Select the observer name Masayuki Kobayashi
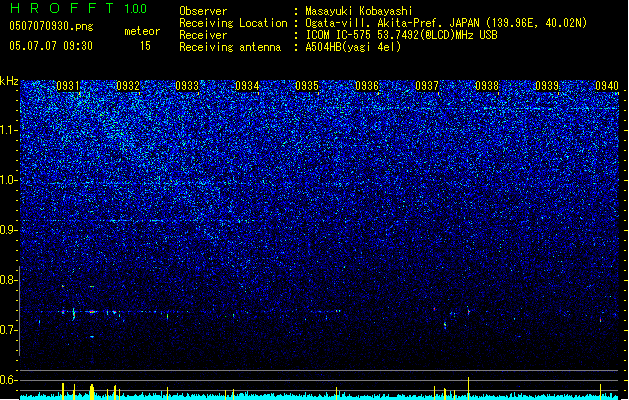 (x=359, y=11)
